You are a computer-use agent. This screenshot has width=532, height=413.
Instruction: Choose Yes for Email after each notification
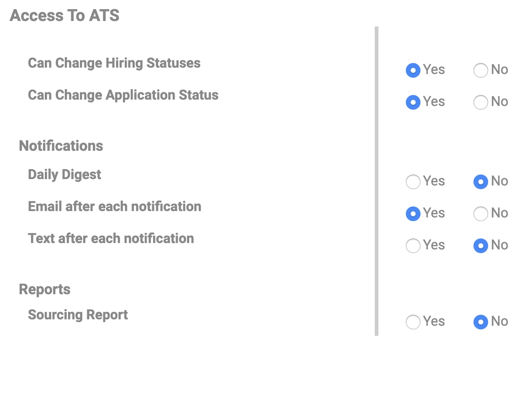(x=413, y=214)
